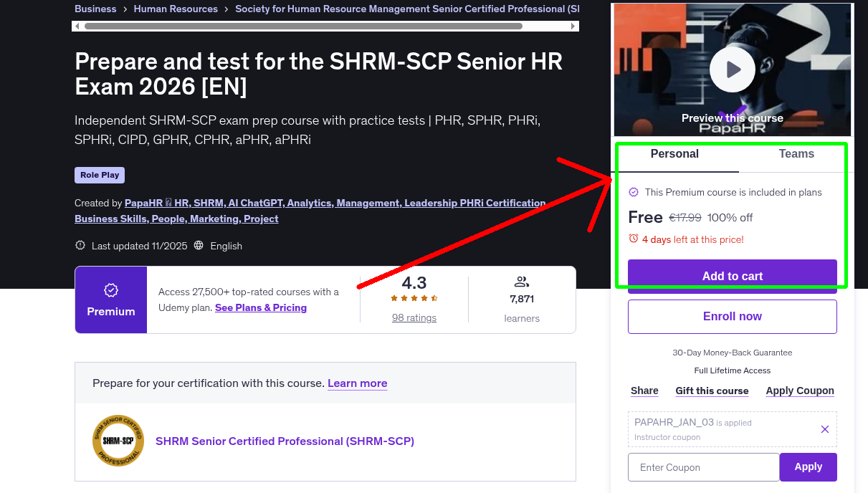This screenshot has width=868, height=493.
Task: Click the green checkmark for included plans
Action: [x=634, y=192]
